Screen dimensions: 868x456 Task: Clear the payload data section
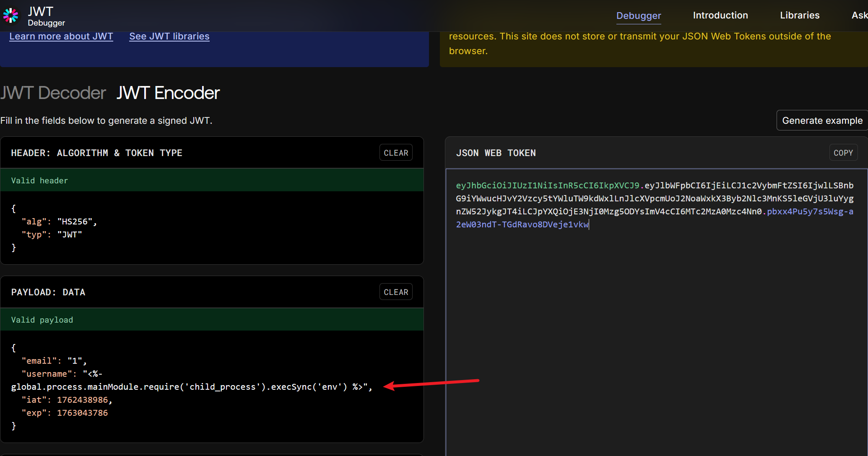pos(395,292)
